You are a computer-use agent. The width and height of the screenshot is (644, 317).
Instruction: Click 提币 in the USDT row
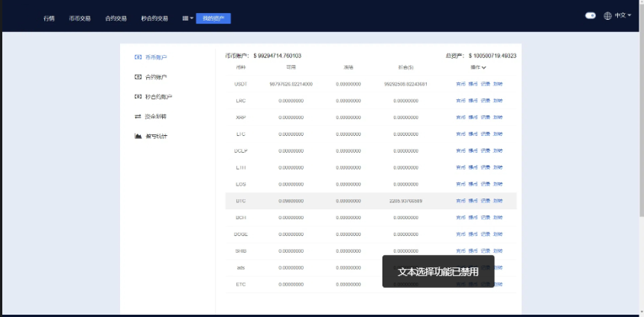click(473, 84)
